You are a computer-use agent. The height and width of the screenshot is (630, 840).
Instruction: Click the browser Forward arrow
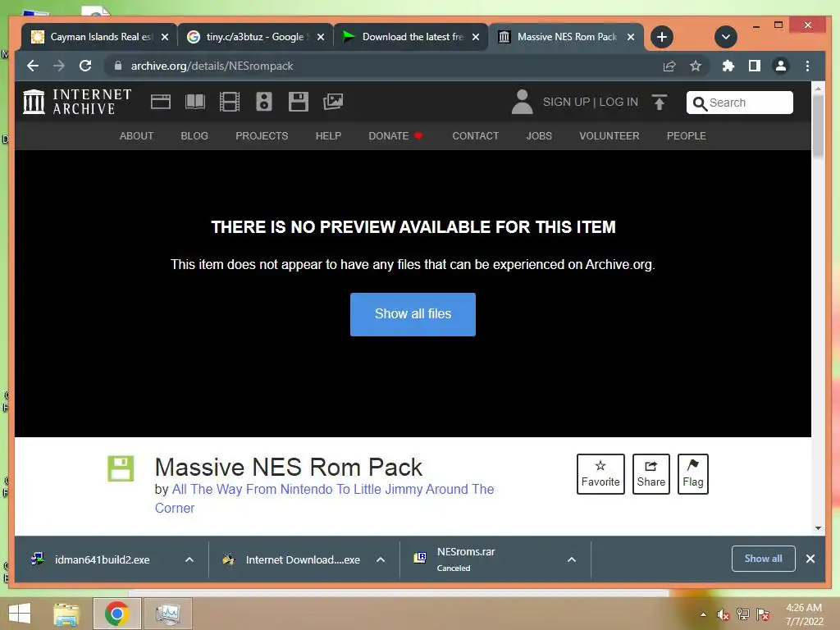click(59, 66)
